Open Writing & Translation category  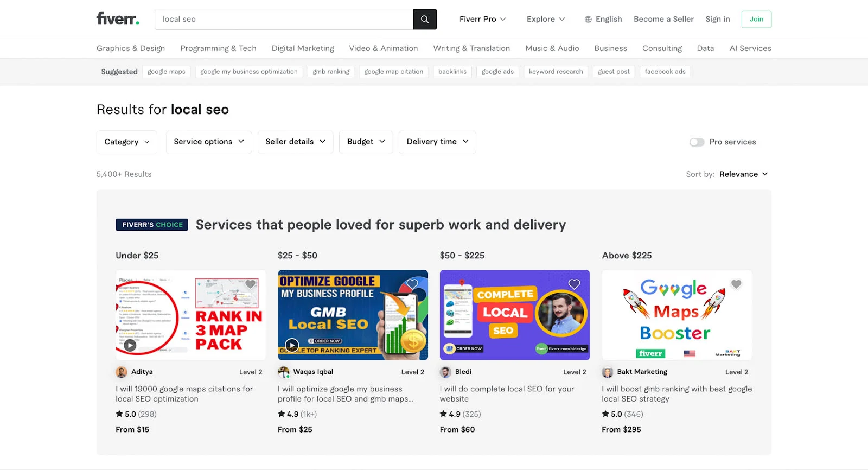tap(471, 48)
